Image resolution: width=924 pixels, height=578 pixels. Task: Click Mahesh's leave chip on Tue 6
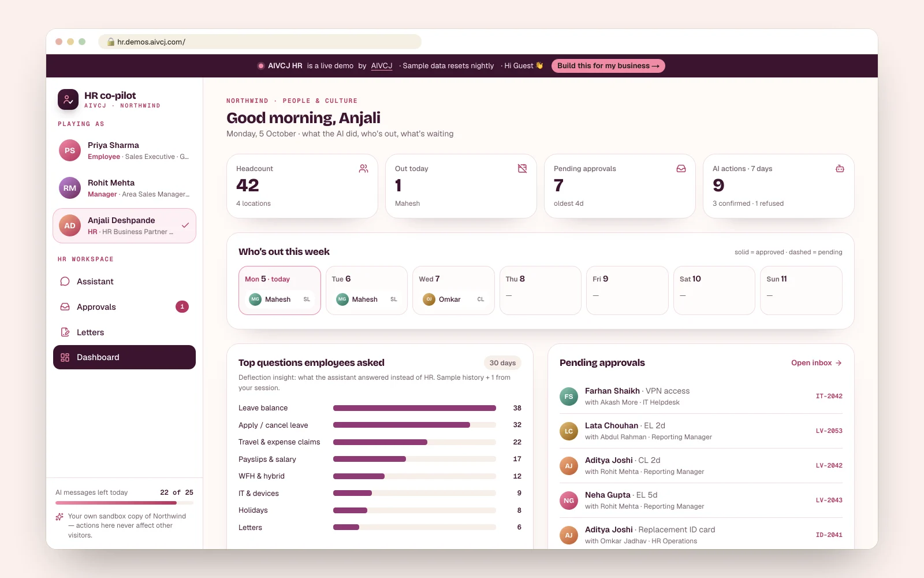point(367,299)
